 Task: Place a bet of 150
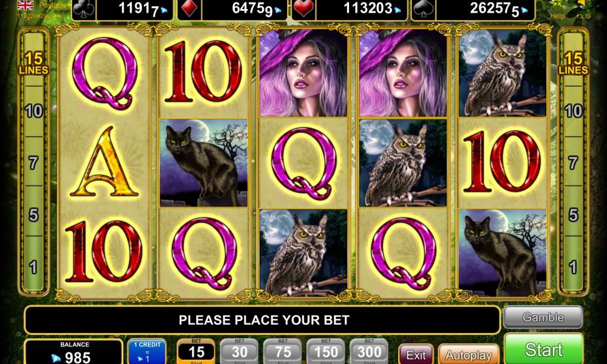click(325, 352)
